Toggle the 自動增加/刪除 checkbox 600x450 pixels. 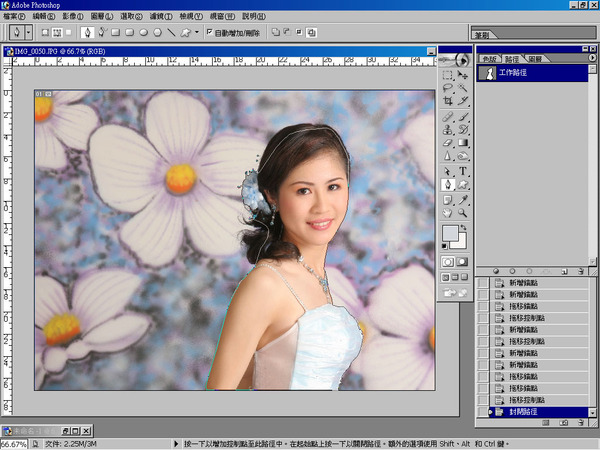(208, 32)
